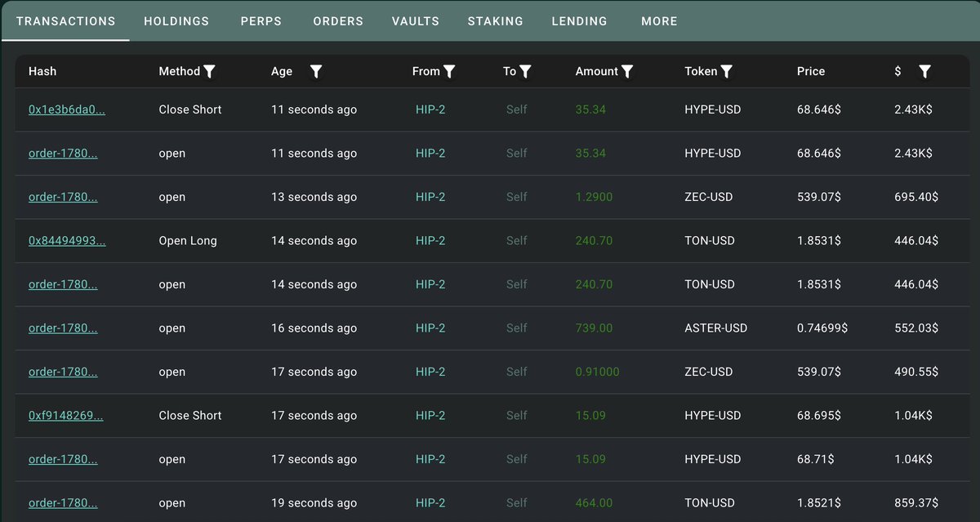Open transaction hash 0xf9148269...
The width and height of the screenshot is (980, 522).
[66, 416]
